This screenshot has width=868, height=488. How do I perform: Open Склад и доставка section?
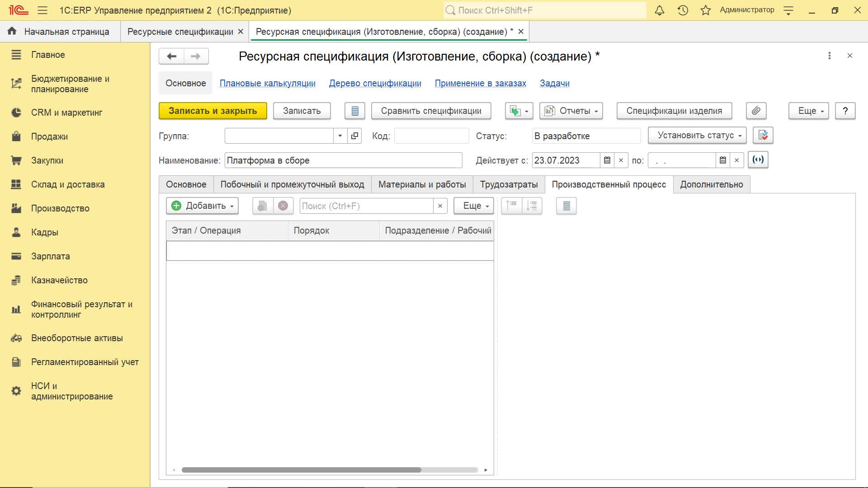point(68,184)
